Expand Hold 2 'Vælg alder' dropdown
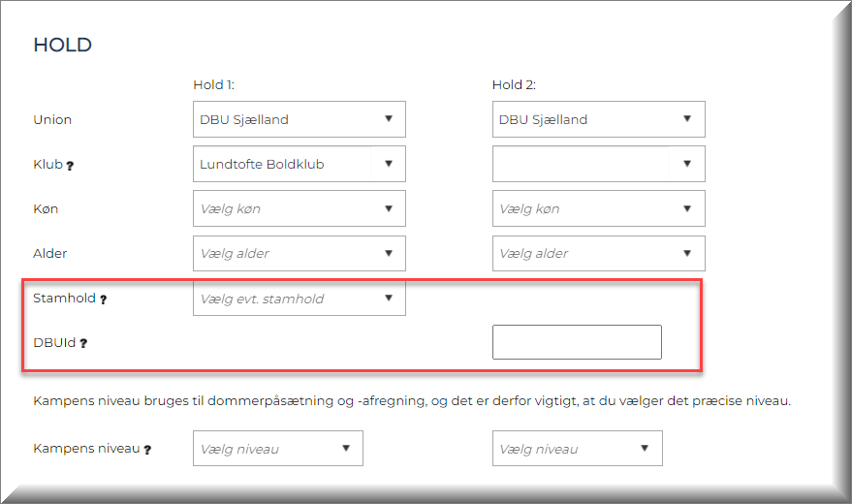 click(598, 253)
